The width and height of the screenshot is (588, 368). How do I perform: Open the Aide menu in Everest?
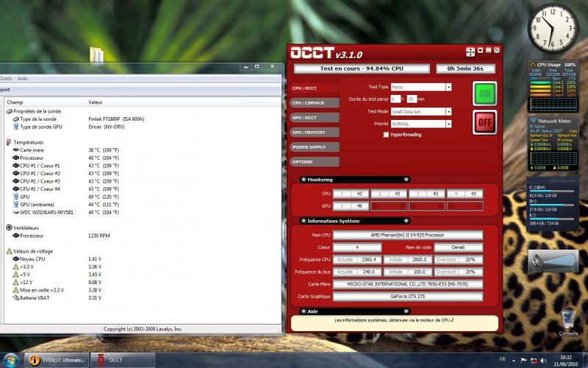(23, 79)
